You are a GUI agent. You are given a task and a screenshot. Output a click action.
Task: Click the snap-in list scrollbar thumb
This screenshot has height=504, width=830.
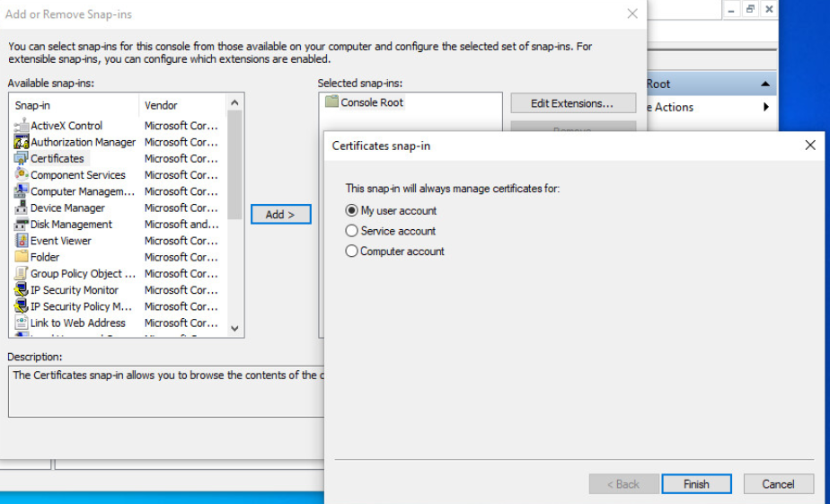click(x=235, y=164)
